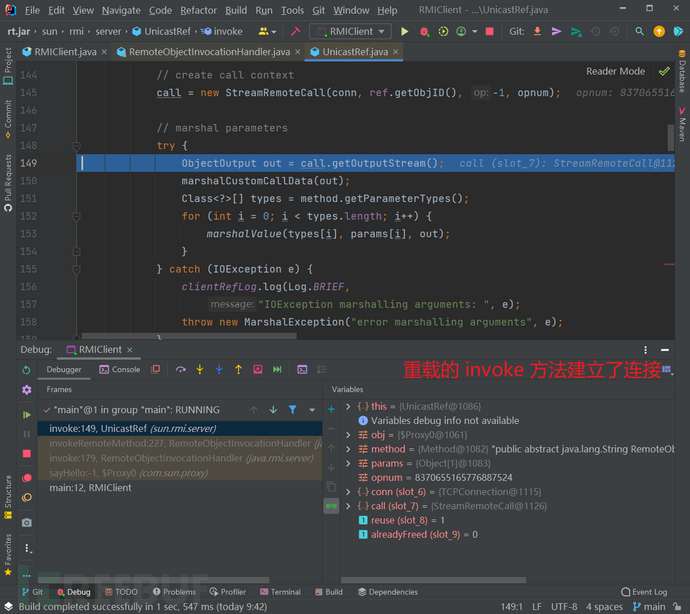Screen dimensions: 690x614
Task: Step Into in debugger toolbar
Action: (x=200, y=370)
